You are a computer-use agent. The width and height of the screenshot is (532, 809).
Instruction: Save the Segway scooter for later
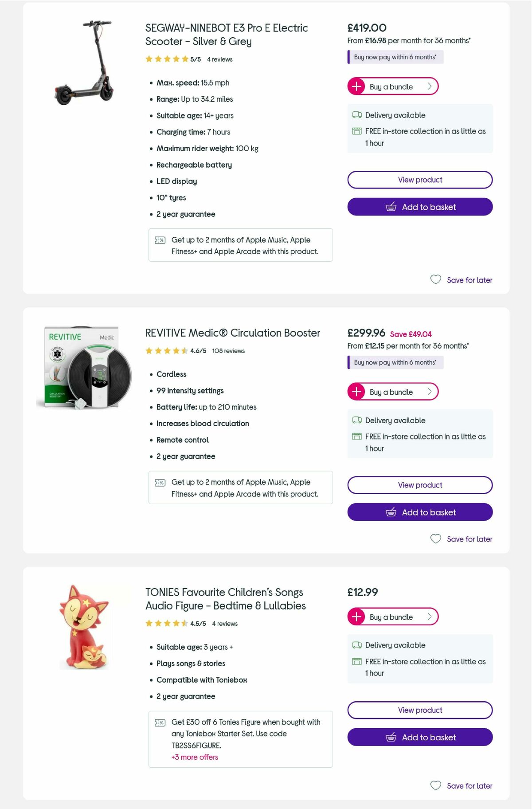tap(461, 280)
